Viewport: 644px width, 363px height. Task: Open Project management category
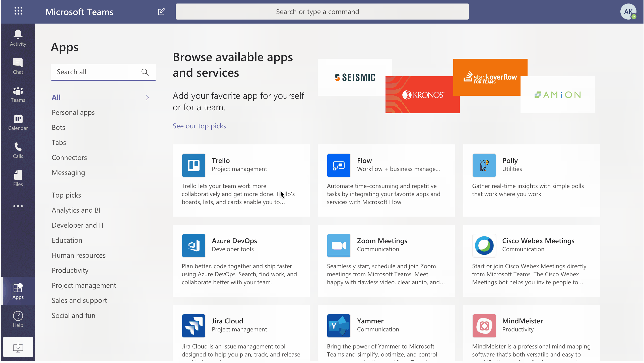tap(84, 286)
